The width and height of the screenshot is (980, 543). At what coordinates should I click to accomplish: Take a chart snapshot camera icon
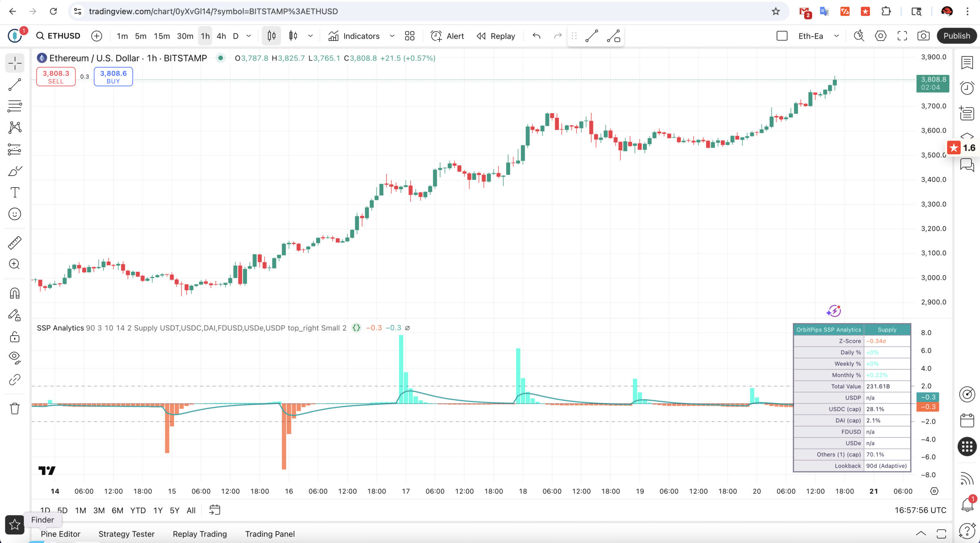923,36
